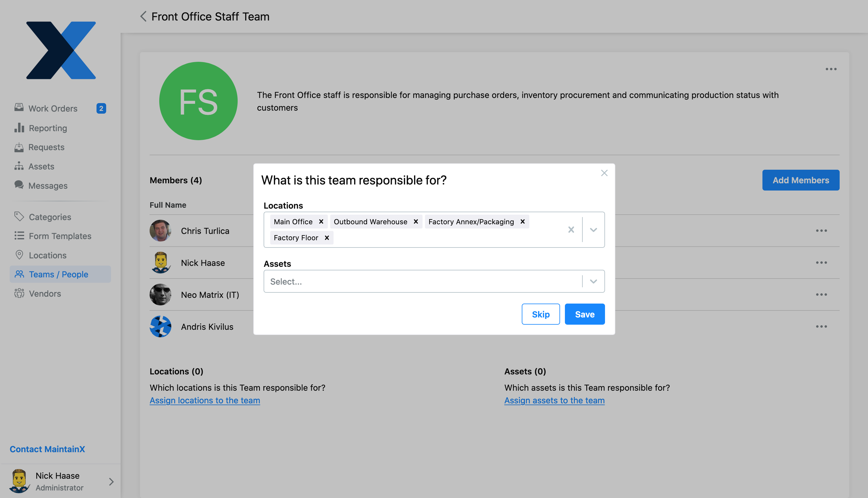The width and height of the screenshot is (868, 498).
Task: Click Assign locations to the team link
Action: (204, 401)
